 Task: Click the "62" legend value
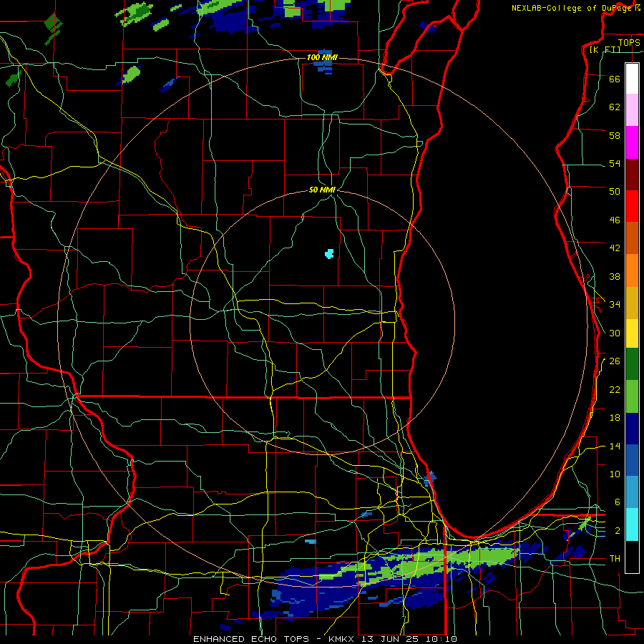615,107
